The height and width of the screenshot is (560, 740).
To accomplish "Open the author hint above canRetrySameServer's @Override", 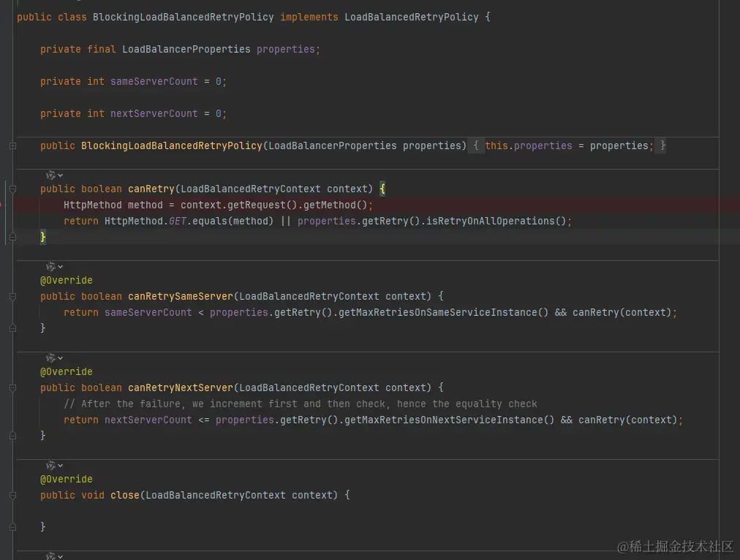I will [54, 267].
